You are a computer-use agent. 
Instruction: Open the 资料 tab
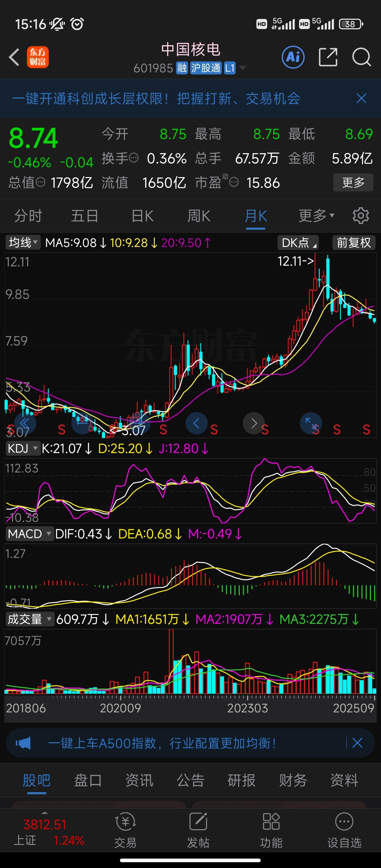coord(344,780)
